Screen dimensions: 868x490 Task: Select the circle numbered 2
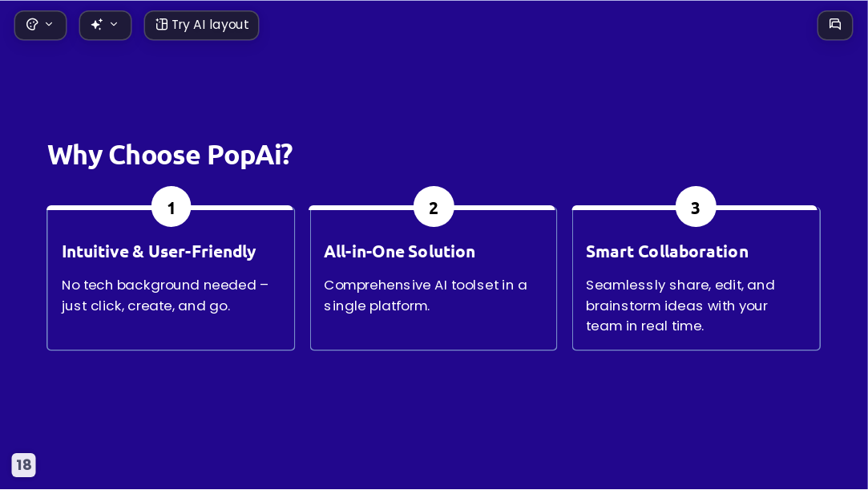coord(434,207)
